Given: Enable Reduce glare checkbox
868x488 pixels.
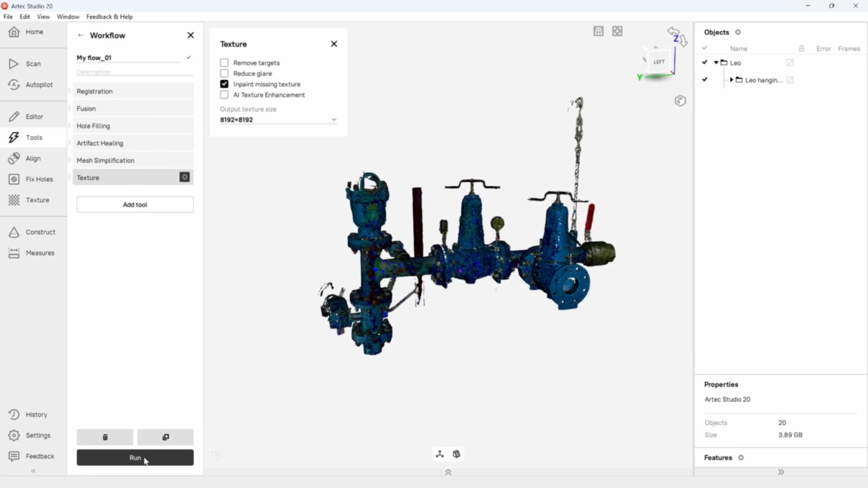Looking at the screenshot, I should click(x=224, y=73).
